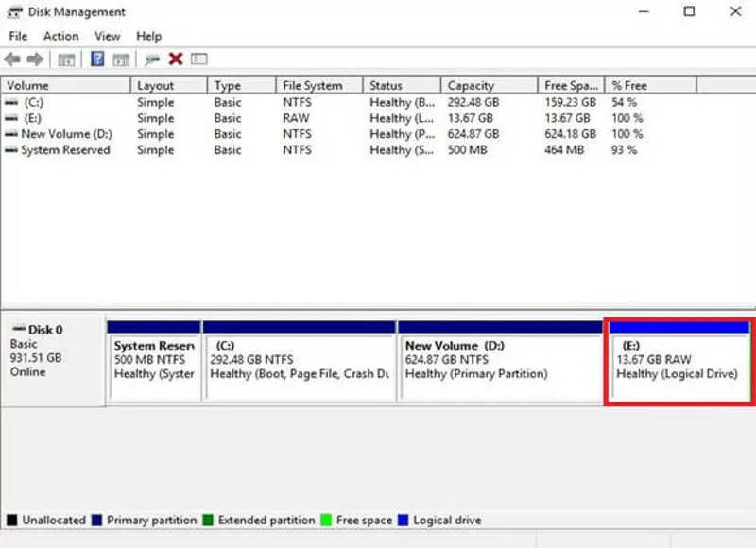The image size is (756, 548).
Task: Select the (E:) RAW logical drive partition block
Action: pyautogui.click(x=679, y=366)
